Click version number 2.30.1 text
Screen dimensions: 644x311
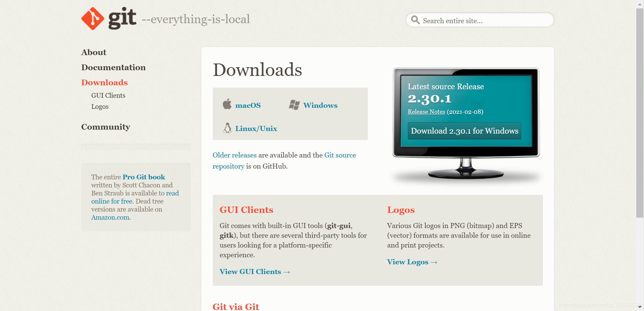pyautogui.click(x=429, y=99)
